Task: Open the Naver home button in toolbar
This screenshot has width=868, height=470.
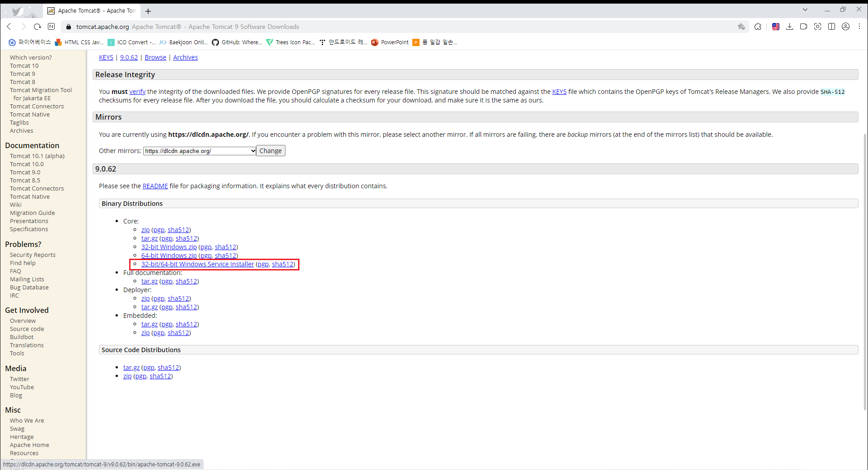Action: click(51, 27)
